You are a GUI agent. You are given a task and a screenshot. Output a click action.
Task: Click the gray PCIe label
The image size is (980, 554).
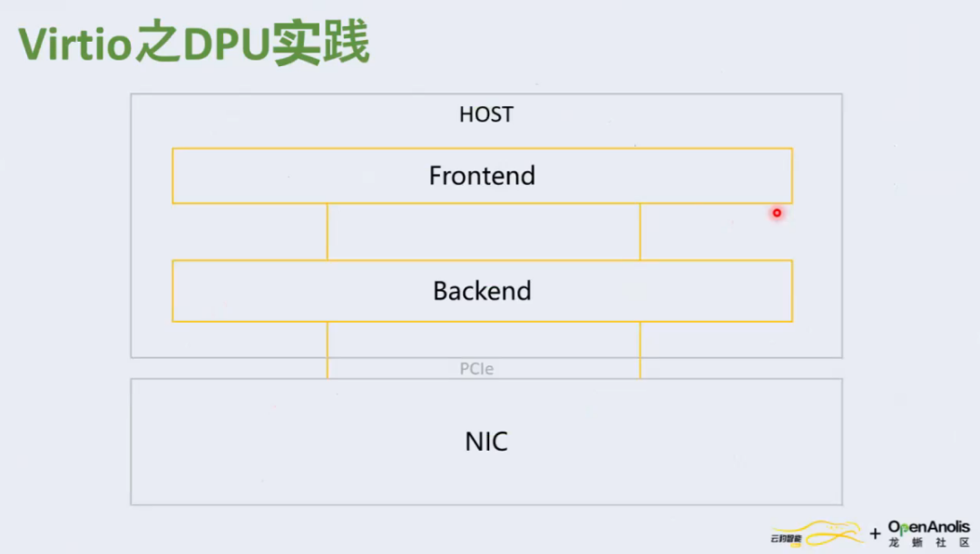pos(476,368)
